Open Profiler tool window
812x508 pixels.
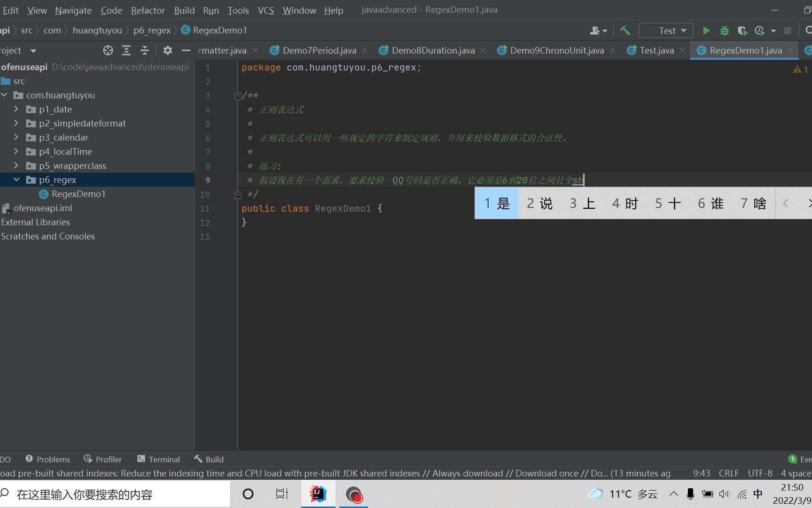pyautogui.click(x=102, y=459)
